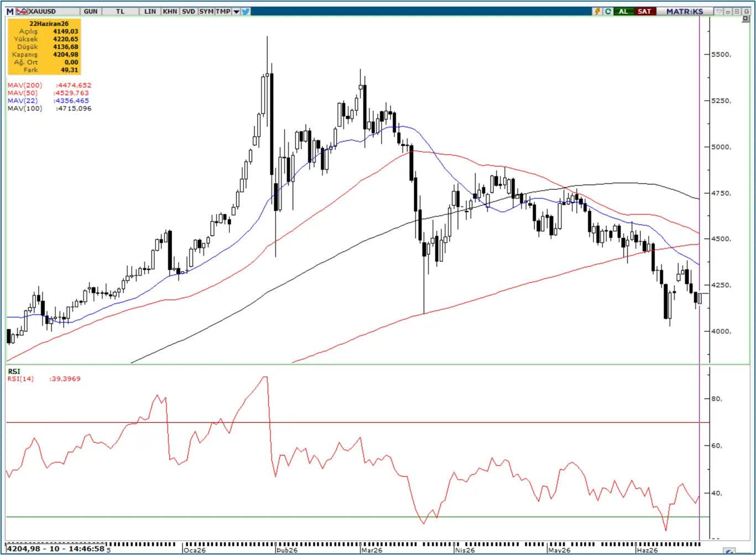Click the Kapanış 4204,98 value
The width and height of the screenshot is (756, 555).
pos(66,55)
